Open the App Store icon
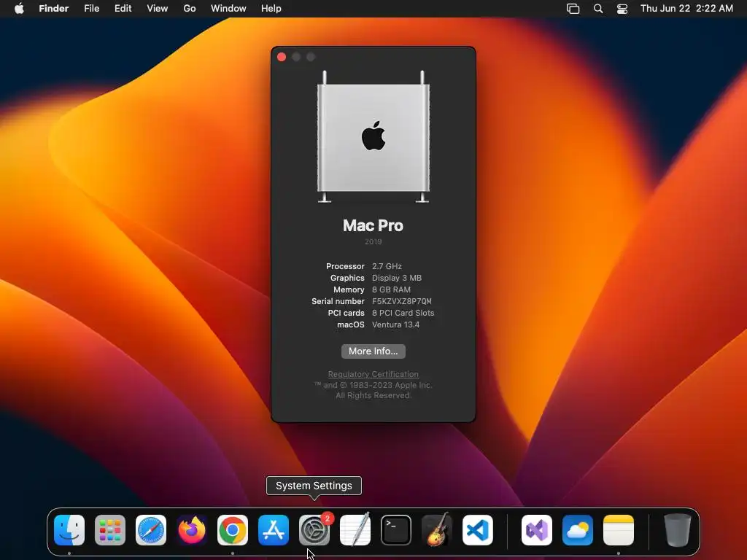747x560 pixels. point(274,530)
